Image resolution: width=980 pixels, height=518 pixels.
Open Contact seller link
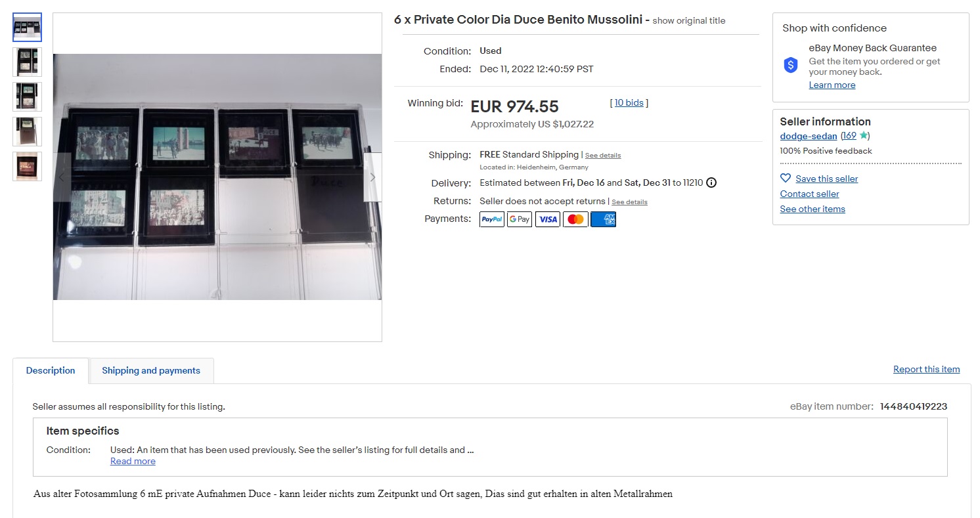pos(809,194)
